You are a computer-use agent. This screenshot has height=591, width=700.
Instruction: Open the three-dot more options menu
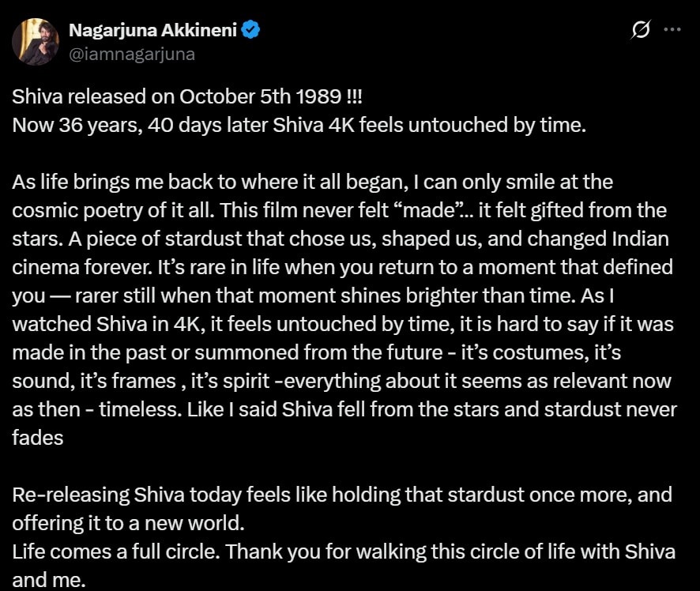tap(672, 30)
